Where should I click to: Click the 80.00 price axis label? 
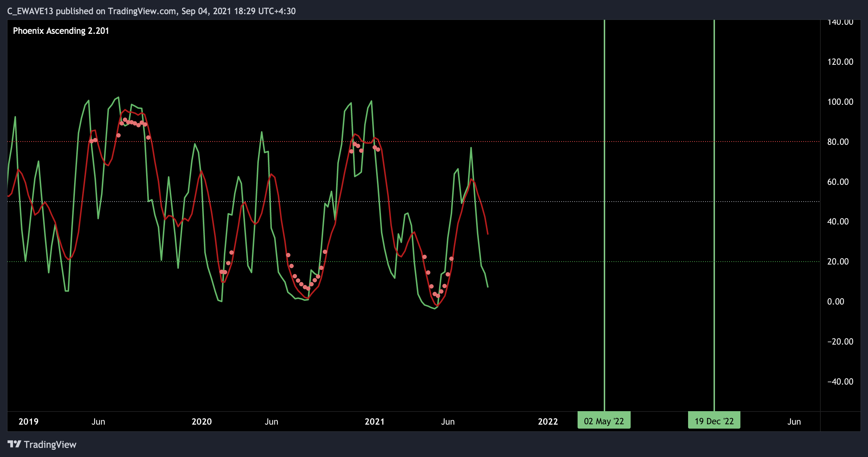(x=838, y=142)
